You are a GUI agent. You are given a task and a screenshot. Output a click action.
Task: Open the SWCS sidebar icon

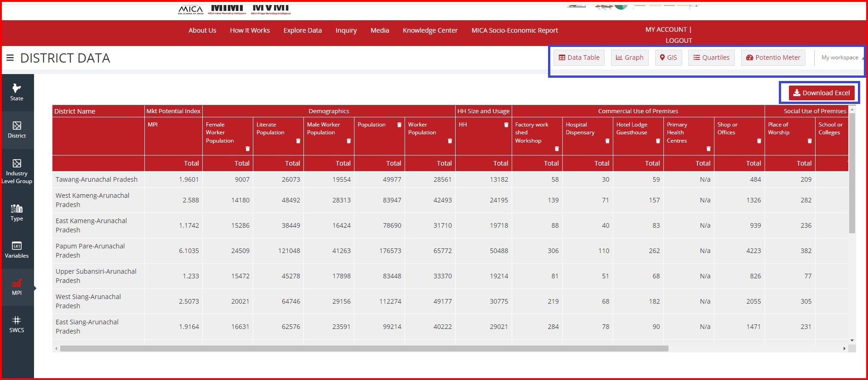click(17, 324)
